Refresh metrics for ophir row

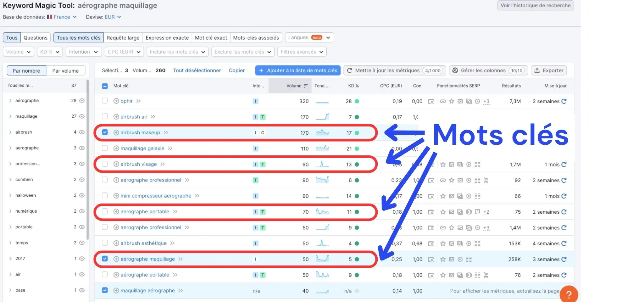564,101
